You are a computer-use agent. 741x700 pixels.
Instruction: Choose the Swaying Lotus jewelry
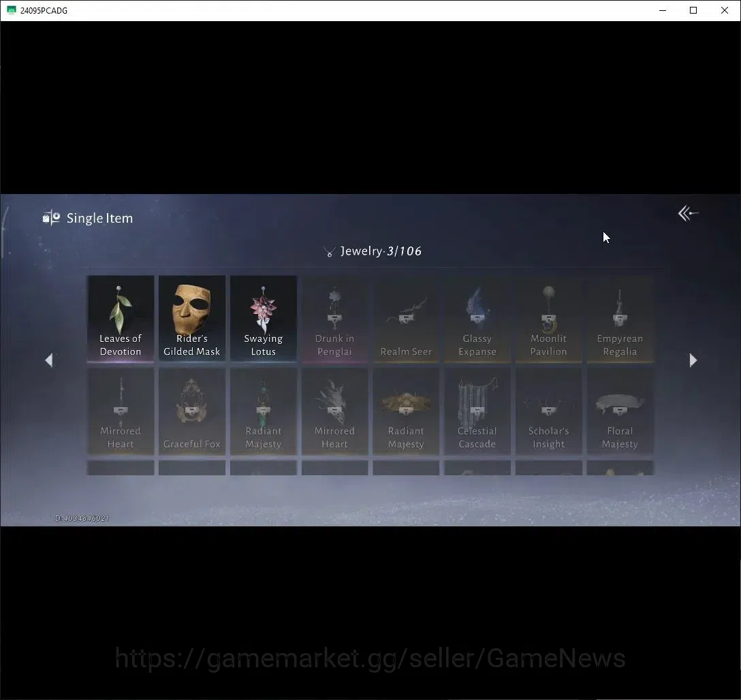click(263, 319)
